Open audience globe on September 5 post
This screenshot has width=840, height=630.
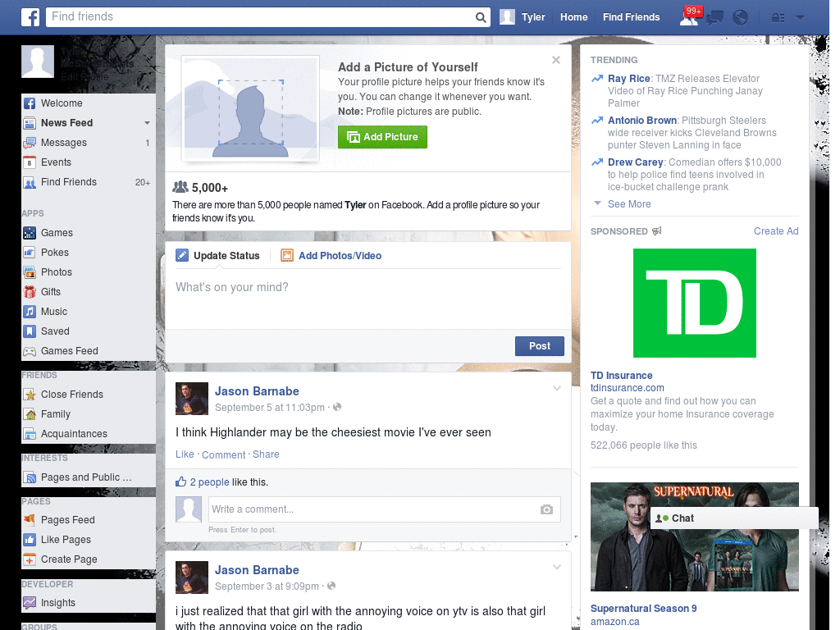pos(337,407)
